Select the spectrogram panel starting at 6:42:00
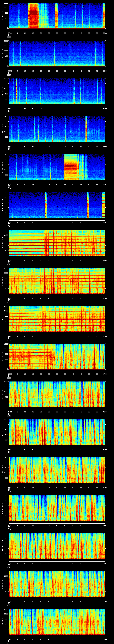The height and width of the screenshot is (644, 114). (57, 205)
